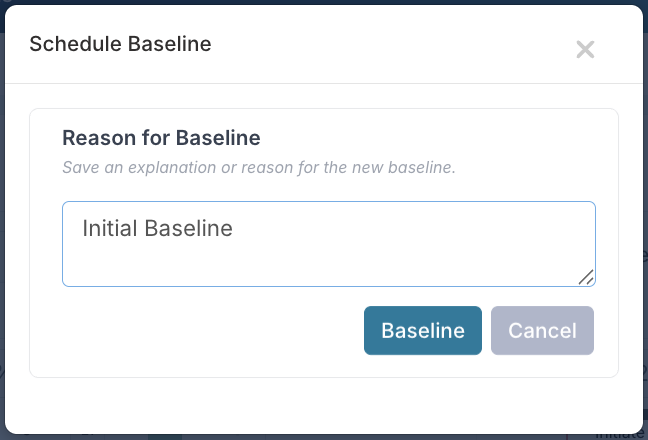
Task: Click the "Reason for Baseline" heading
Action: pos(161,138)
